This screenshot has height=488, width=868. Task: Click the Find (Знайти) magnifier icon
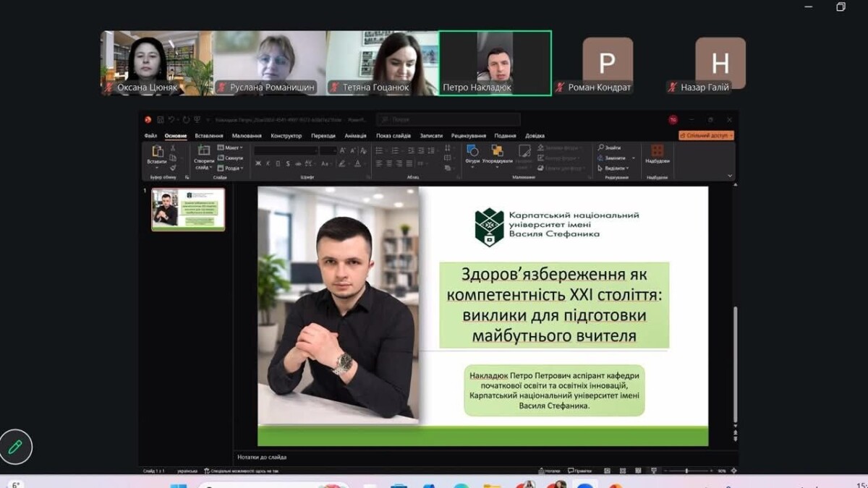(x=601, y=147)
